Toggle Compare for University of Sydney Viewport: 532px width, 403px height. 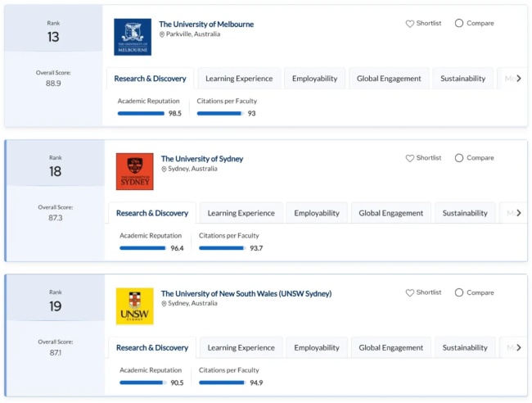459,158
